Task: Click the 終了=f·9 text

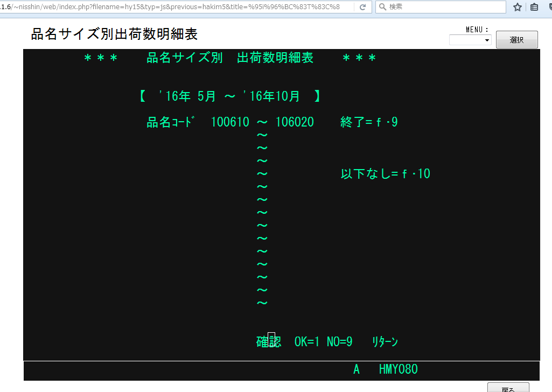Action: [x=369, y=122]
